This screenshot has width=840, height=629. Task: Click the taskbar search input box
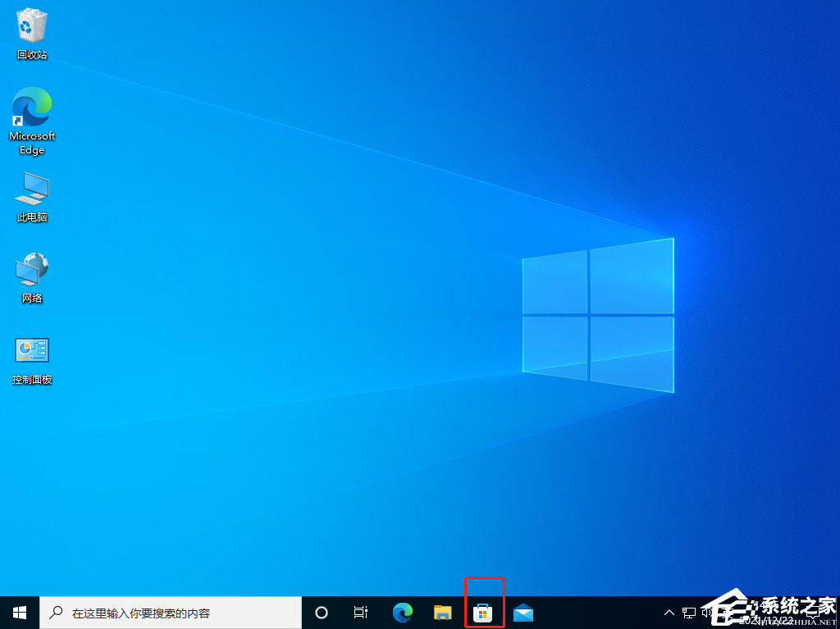coord(180,613)
